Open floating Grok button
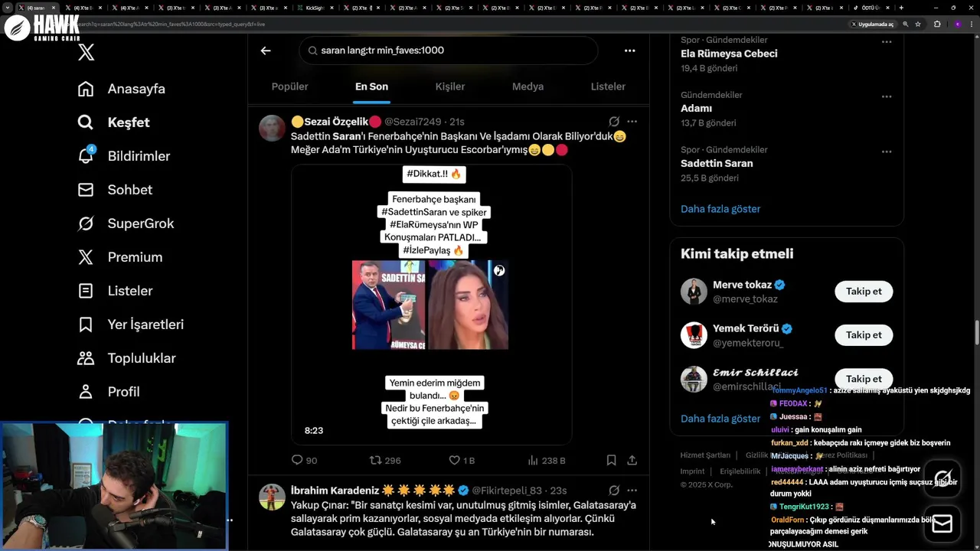 click(942, 478)
